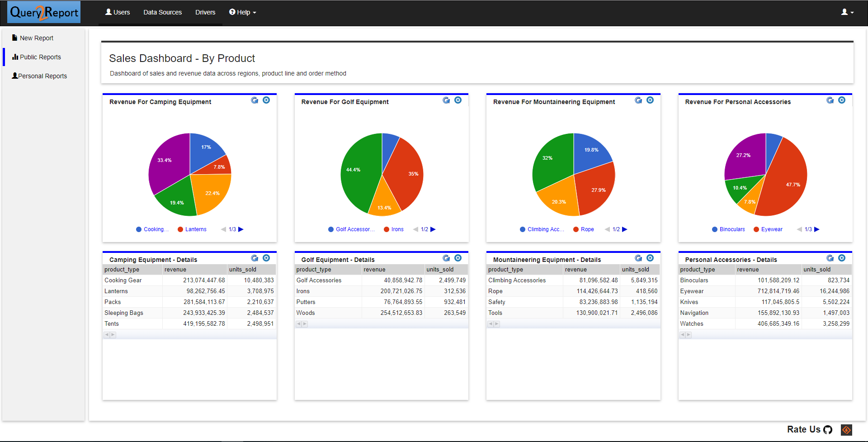Click the GitHub icon beside Rate Us

pyautogui.click(x=828, y=430)
